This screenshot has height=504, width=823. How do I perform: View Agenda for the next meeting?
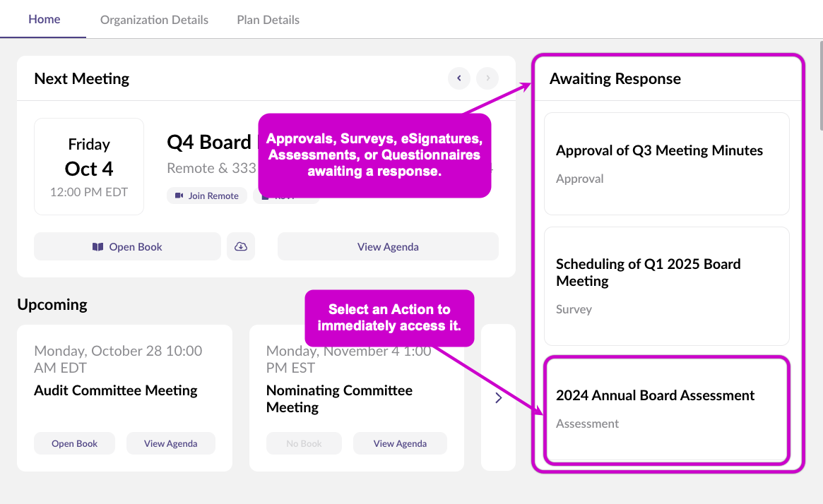pyautogui.click(x=388, y=246)
